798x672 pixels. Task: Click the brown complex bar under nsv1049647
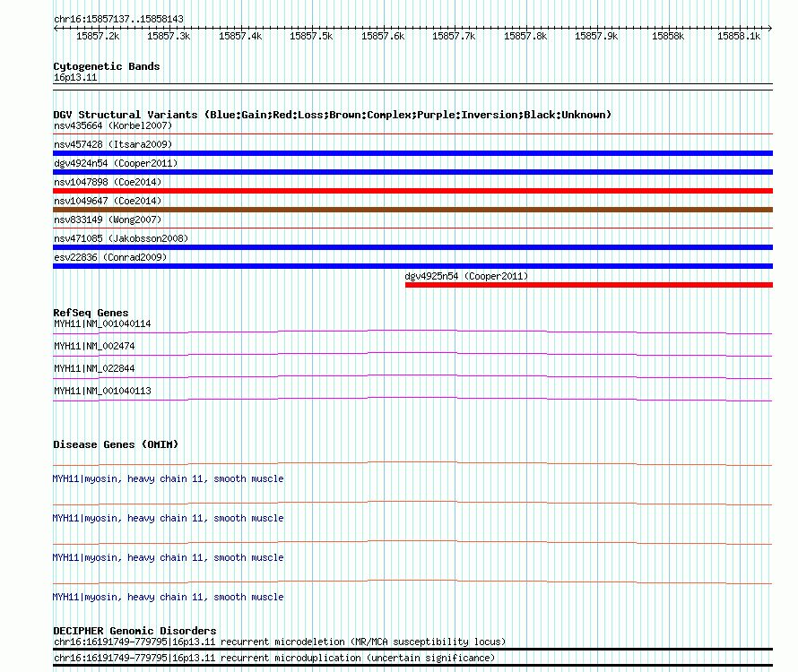[412, 210]
